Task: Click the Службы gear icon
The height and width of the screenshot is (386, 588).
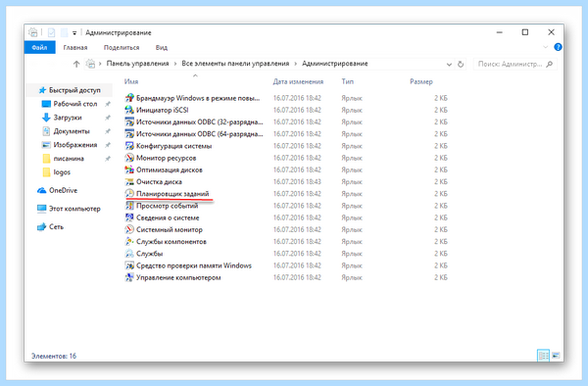Action: point(129,254)
